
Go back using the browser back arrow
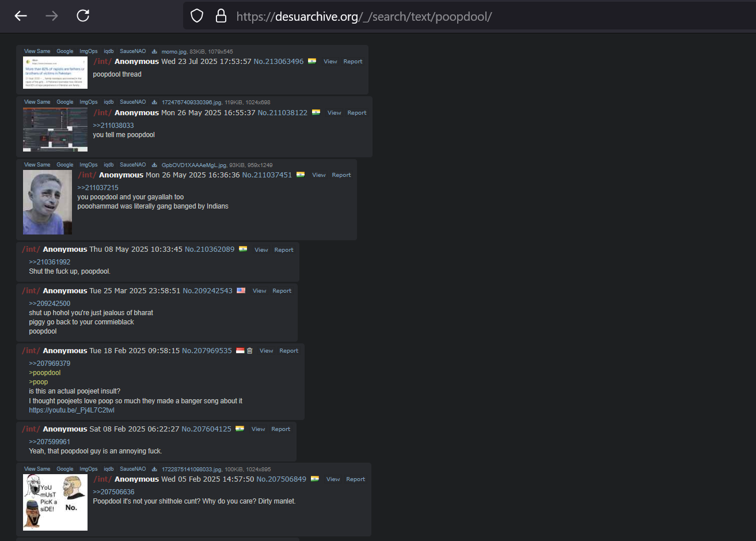tap(21, 16)
